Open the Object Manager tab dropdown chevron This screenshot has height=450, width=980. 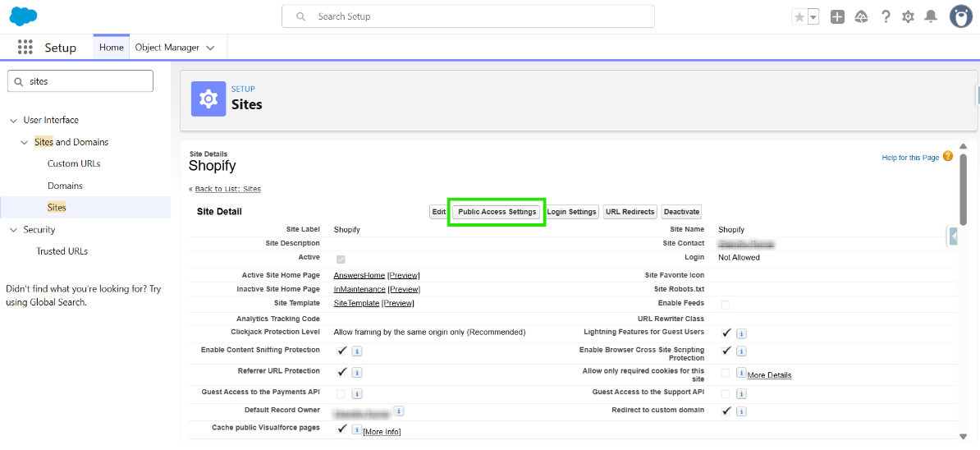pos(211,48)
